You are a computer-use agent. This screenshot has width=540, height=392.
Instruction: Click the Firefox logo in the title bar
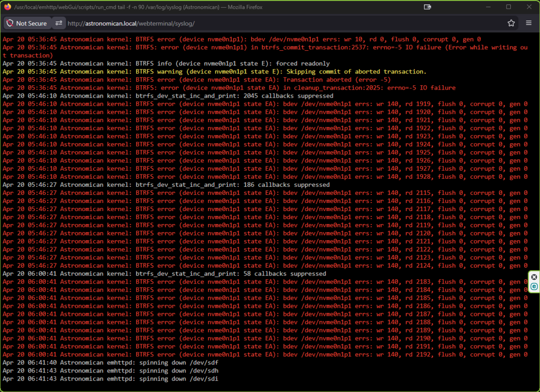click(7, 7)
